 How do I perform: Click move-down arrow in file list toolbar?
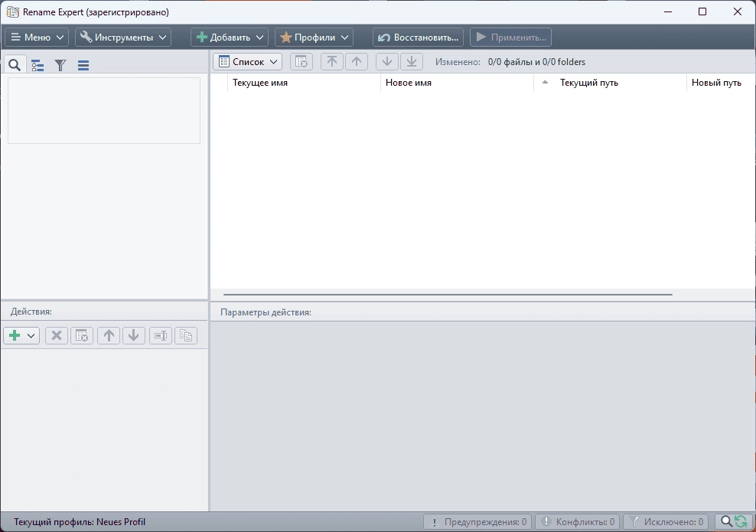click(x=386, y=62)
